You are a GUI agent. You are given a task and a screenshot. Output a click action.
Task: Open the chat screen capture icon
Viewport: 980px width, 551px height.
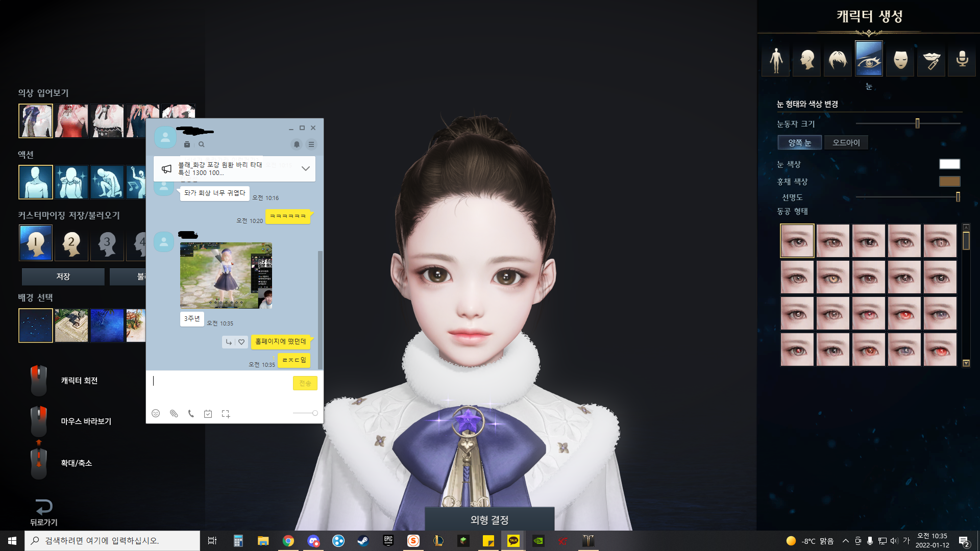[226, 414]
